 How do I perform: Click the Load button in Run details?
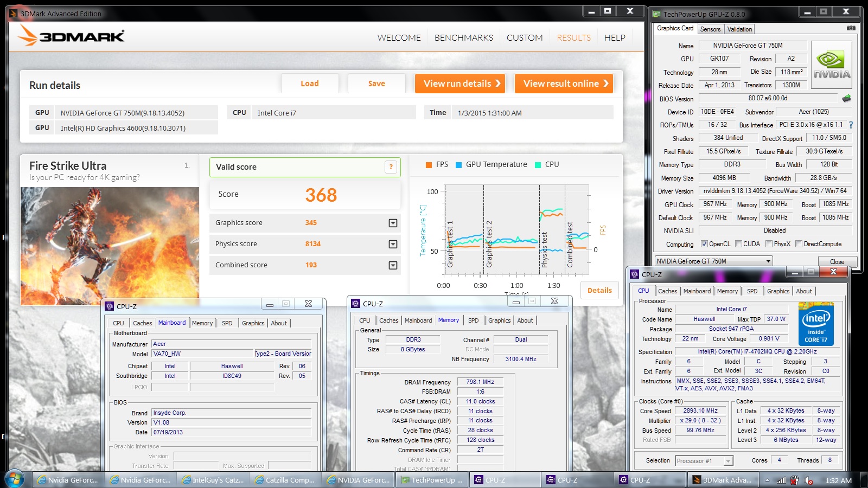pos(310,84)
